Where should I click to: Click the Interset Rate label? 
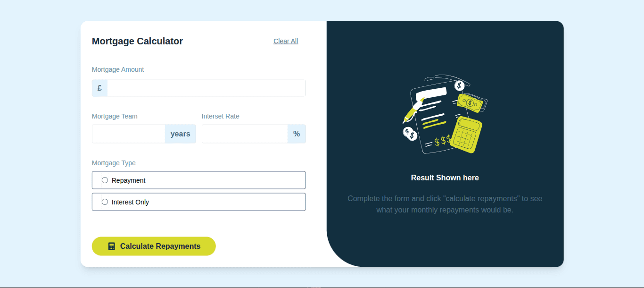221,116
